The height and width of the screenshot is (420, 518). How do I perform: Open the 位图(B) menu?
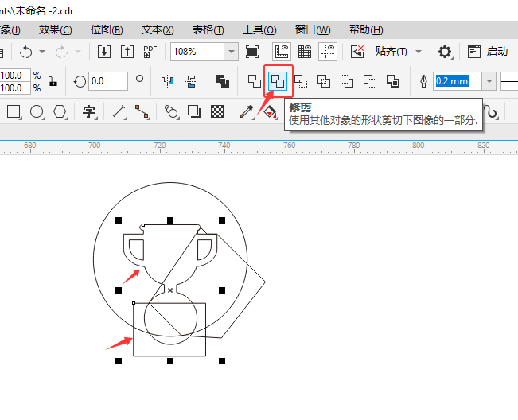coord(107,30)
